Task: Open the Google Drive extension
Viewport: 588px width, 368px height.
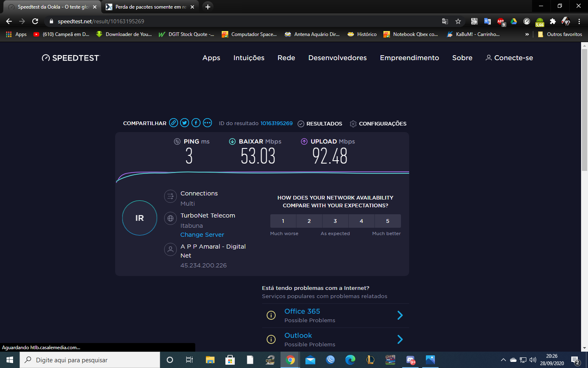Action: click(514, 21)
